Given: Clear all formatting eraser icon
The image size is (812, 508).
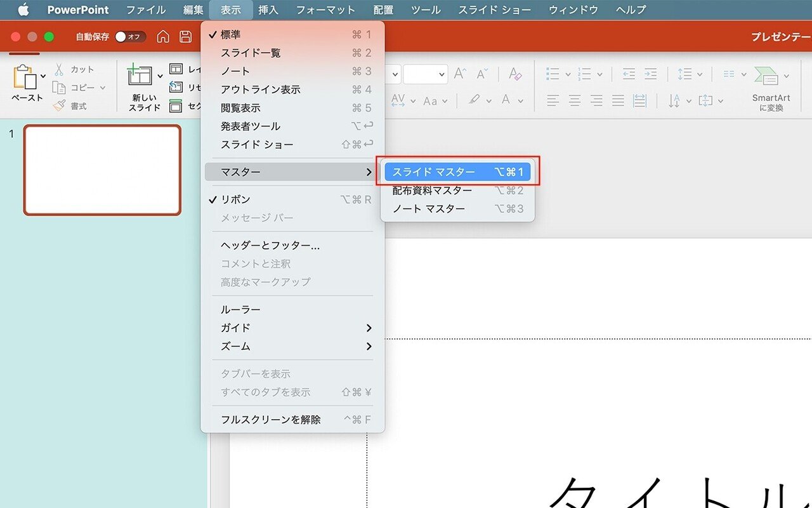Looking at the screenshot, I should click(x=514, y=74).
